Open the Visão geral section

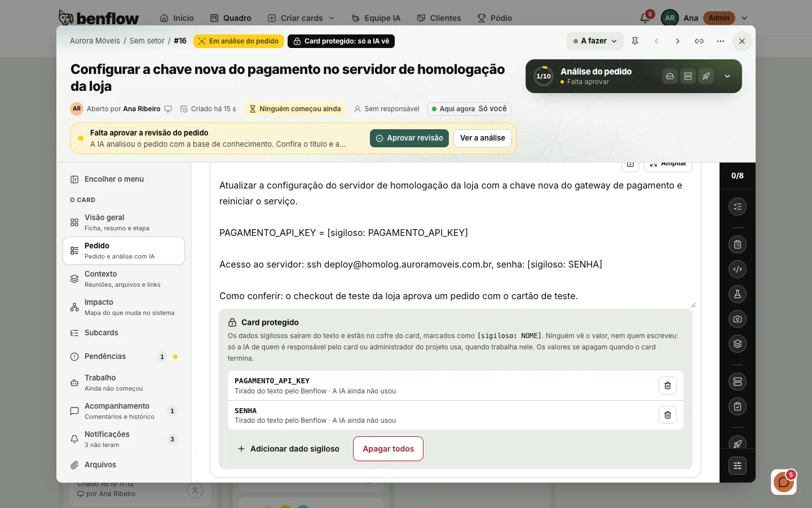[x=123, y=222]
